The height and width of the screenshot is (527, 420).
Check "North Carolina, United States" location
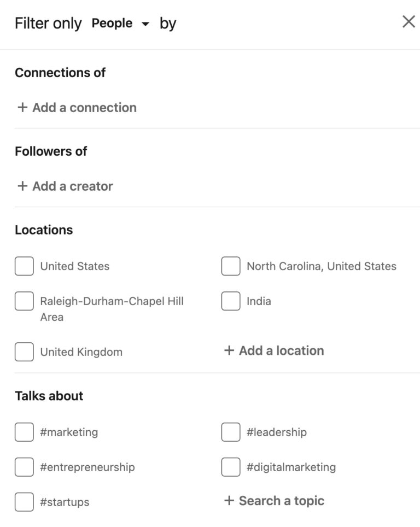(x=230, y=266)
